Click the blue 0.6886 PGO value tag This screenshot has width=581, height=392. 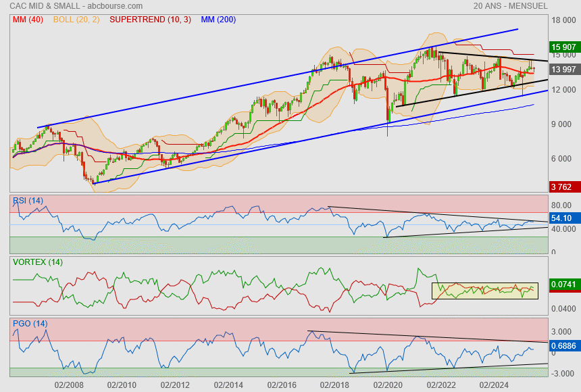pyautogui.click(x=563, y=347)
